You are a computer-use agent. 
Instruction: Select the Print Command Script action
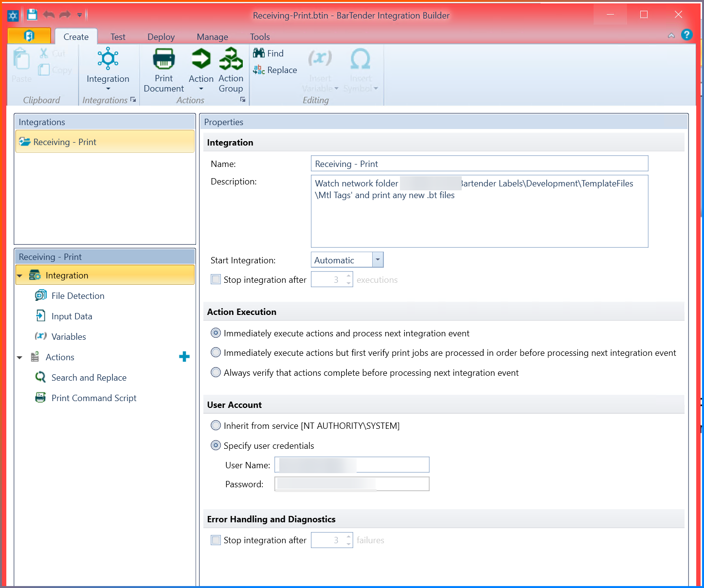(x=93, y=398)
